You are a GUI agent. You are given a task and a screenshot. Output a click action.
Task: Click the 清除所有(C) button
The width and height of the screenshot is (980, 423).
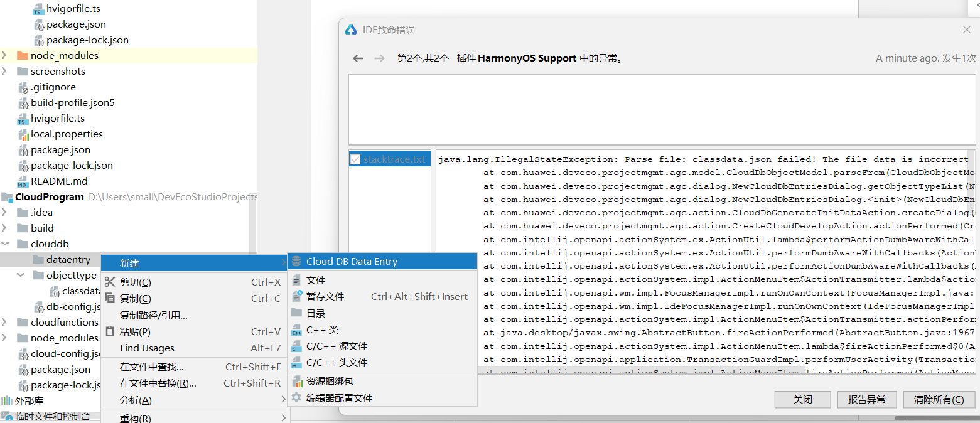939,400
